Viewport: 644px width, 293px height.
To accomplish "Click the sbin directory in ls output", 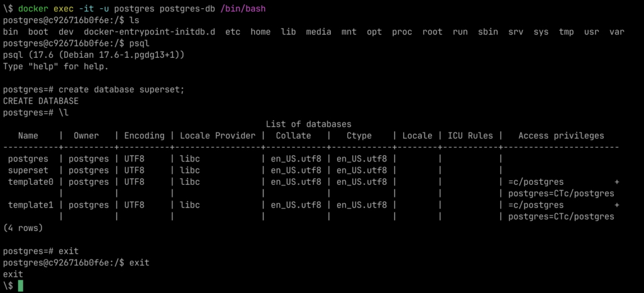I will click(x=487, y=31).
